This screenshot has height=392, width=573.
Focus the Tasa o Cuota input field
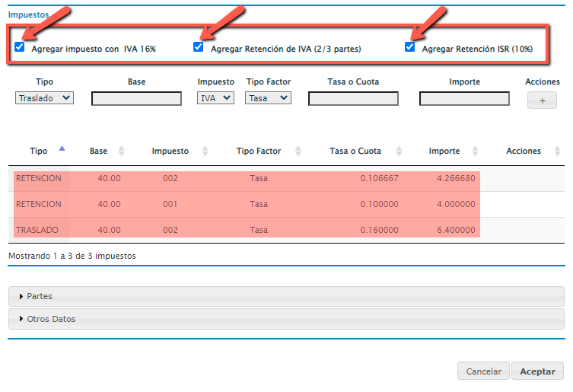point(353,98)
